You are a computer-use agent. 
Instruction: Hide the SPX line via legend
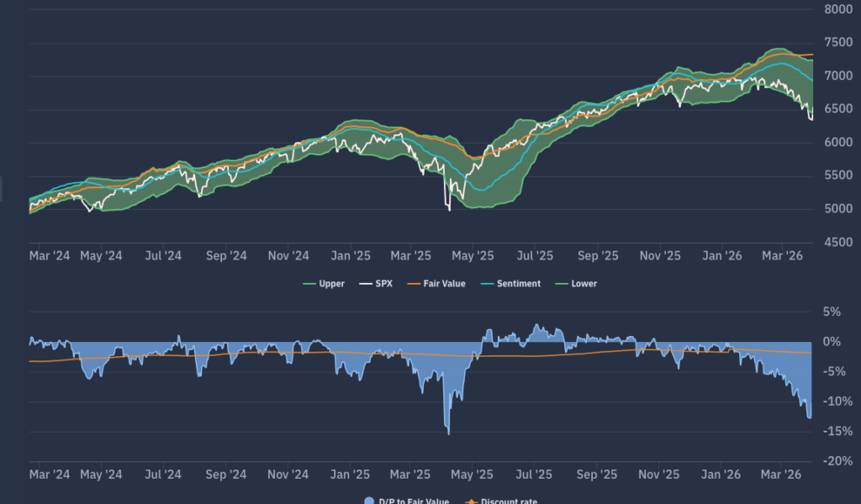coord(378,284)
